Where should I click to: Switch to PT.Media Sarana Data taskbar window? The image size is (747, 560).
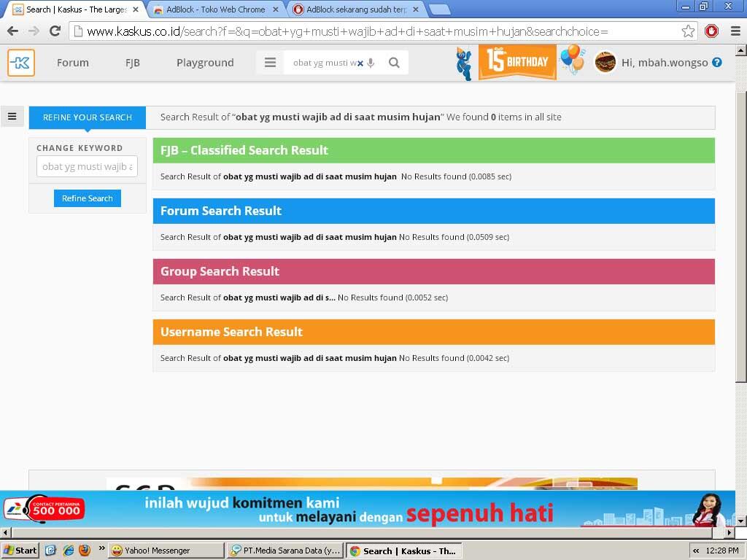pyautogui.click(x=285, y=551)
